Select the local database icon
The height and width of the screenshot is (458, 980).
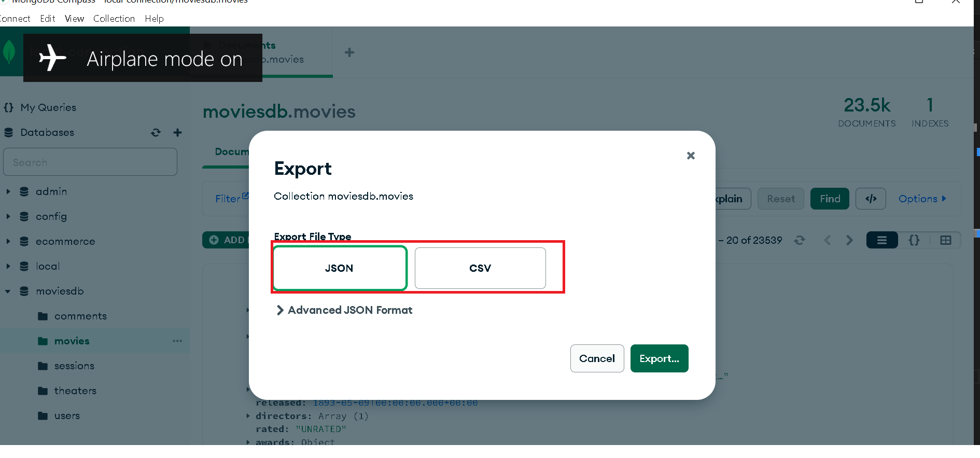24,266
